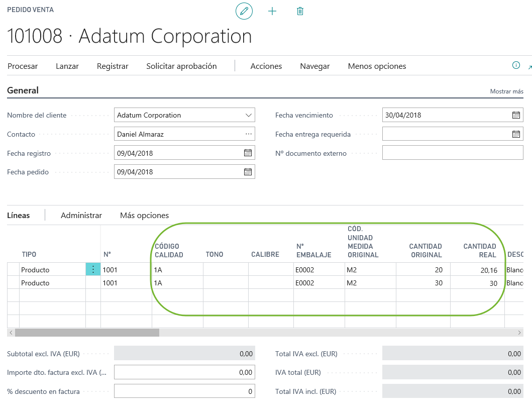Open the Acciones menu
The height and width of the screenshot is (412, 532).
pos(266,66)
